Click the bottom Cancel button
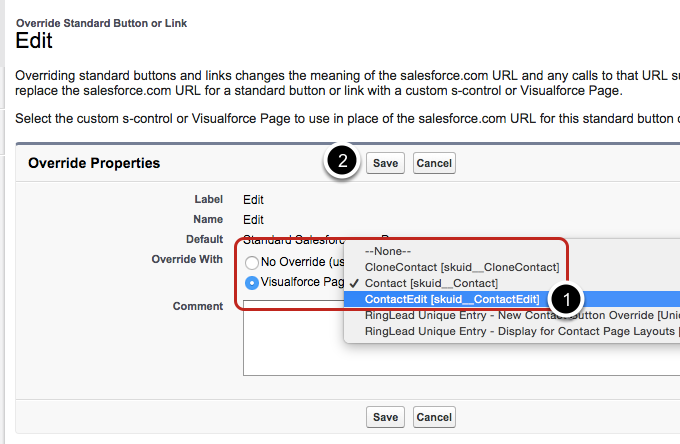This screenshot has width=680, height=444. tap(433, 417)
